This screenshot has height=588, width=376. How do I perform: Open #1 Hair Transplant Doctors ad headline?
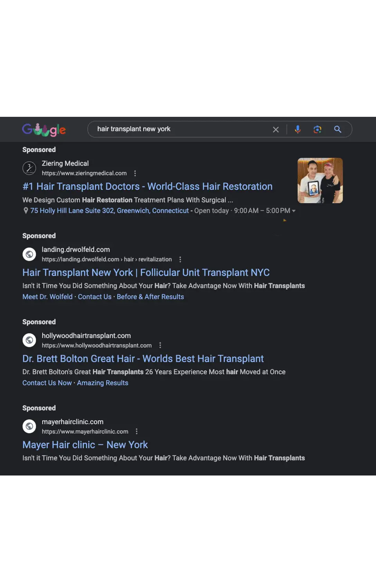147,187
